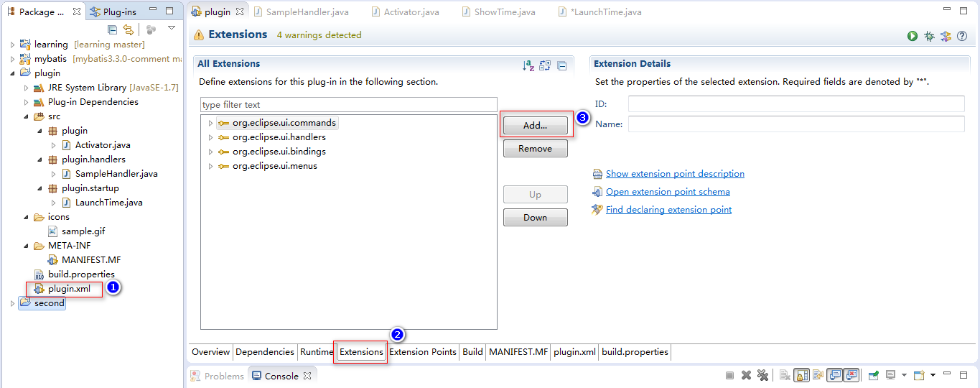980x388 pixels.
Task: Toggle Link with Editor in Package Explorer
Action: [x=129, y=29]
